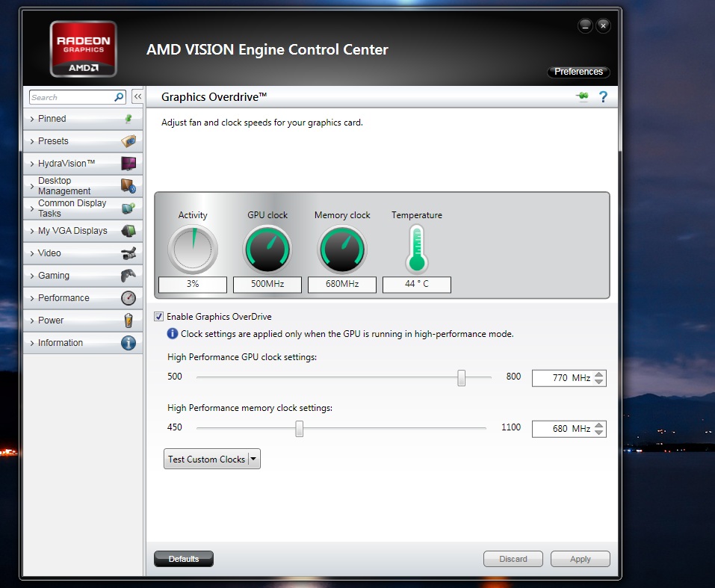Click the Desktop Management icon
Viewport: 715px width, 588px height.
[129, 185]
